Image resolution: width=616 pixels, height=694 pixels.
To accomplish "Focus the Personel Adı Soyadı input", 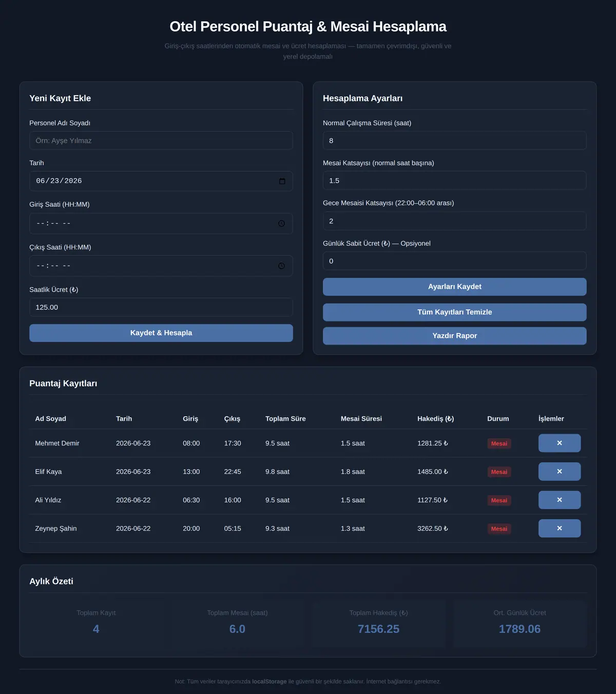I will point(161,141).
